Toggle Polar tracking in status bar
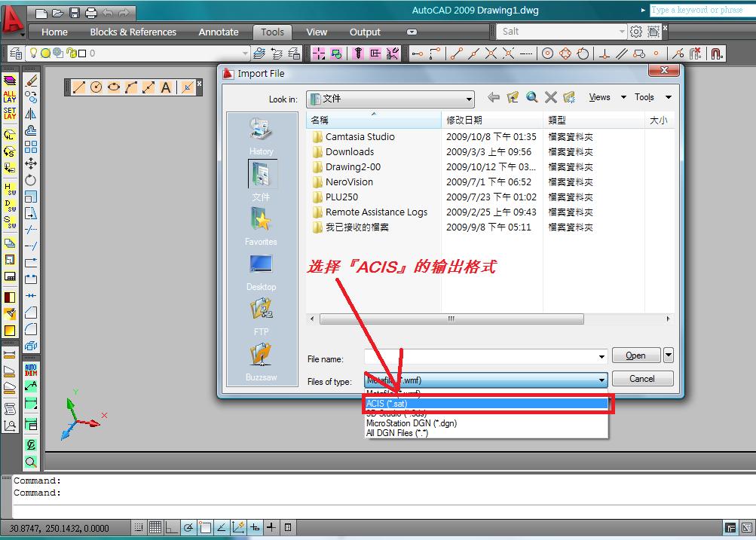This screenshot has width=756, height=540. coord(188,527)
